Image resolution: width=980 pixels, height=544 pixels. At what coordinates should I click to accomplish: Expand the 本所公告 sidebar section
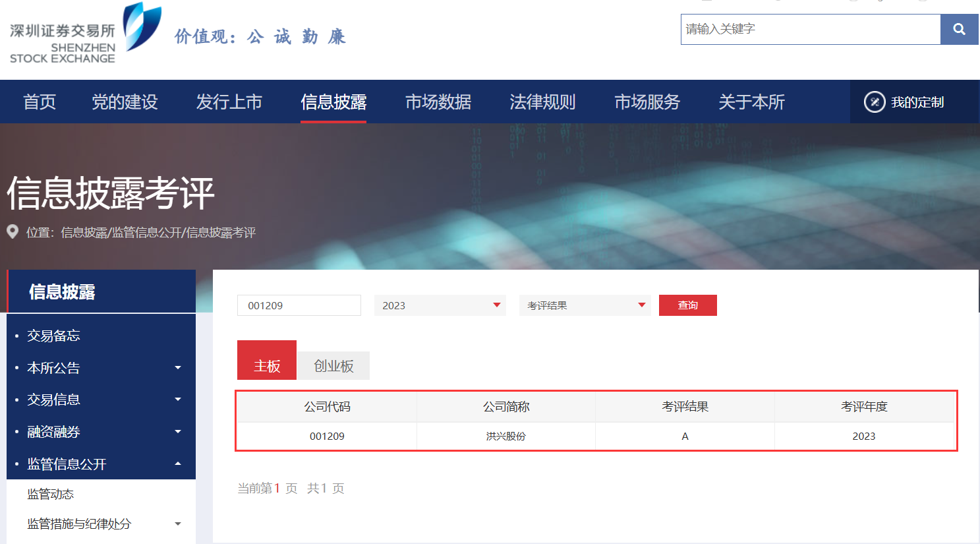click(177, 368)
